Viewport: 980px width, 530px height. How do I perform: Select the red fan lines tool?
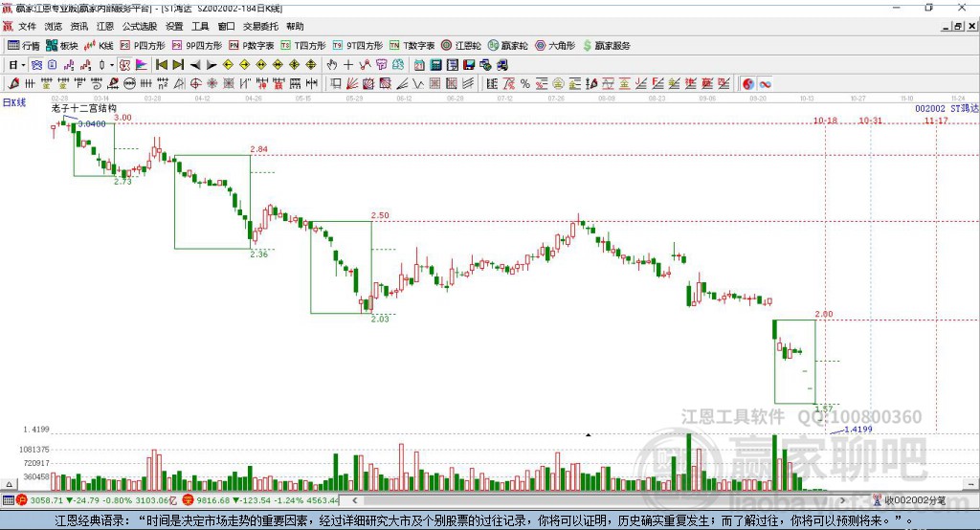click(352, 84)
